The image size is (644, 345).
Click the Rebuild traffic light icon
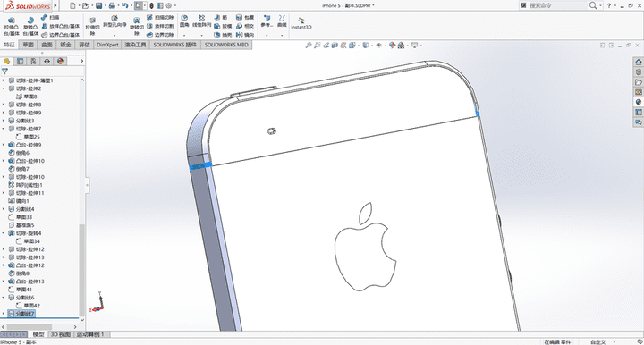click(151, 5)
